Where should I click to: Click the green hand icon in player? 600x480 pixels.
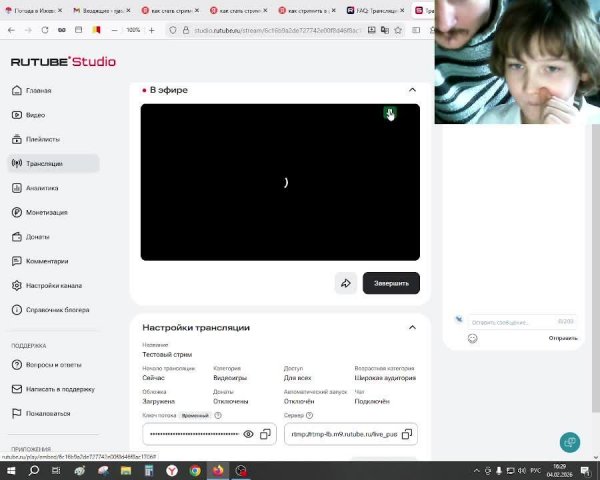point(390,114)
